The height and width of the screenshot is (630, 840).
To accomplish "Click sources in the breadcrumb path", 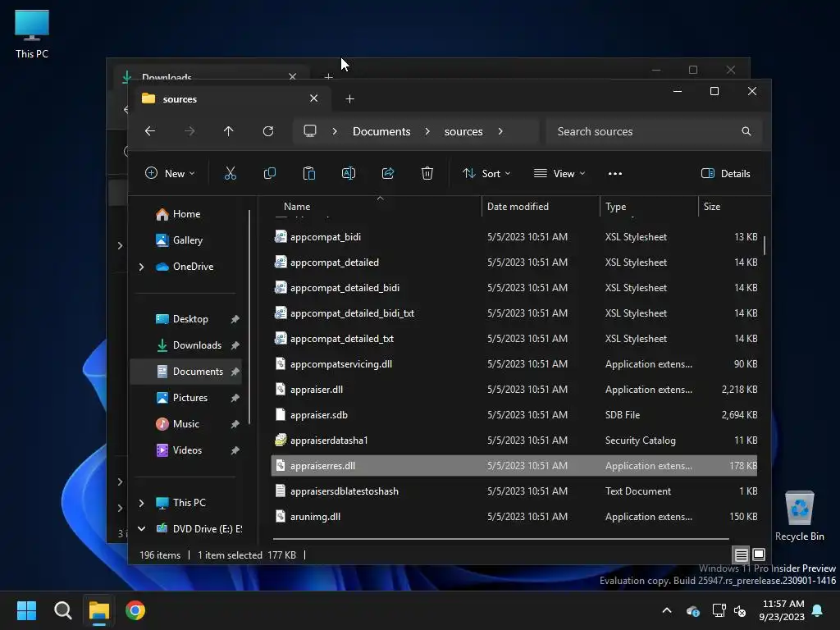I will [x=463, y=131].
